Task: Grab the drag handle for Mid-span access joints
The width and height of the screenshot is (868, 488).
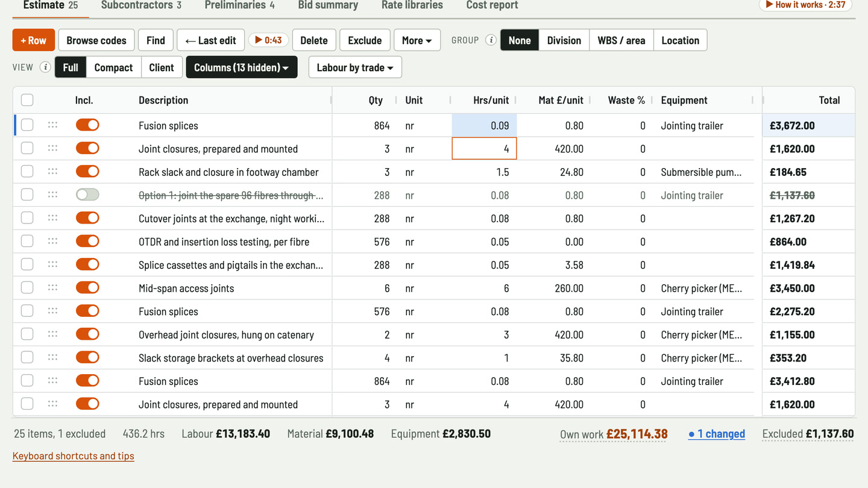Action: pos(52,288)
